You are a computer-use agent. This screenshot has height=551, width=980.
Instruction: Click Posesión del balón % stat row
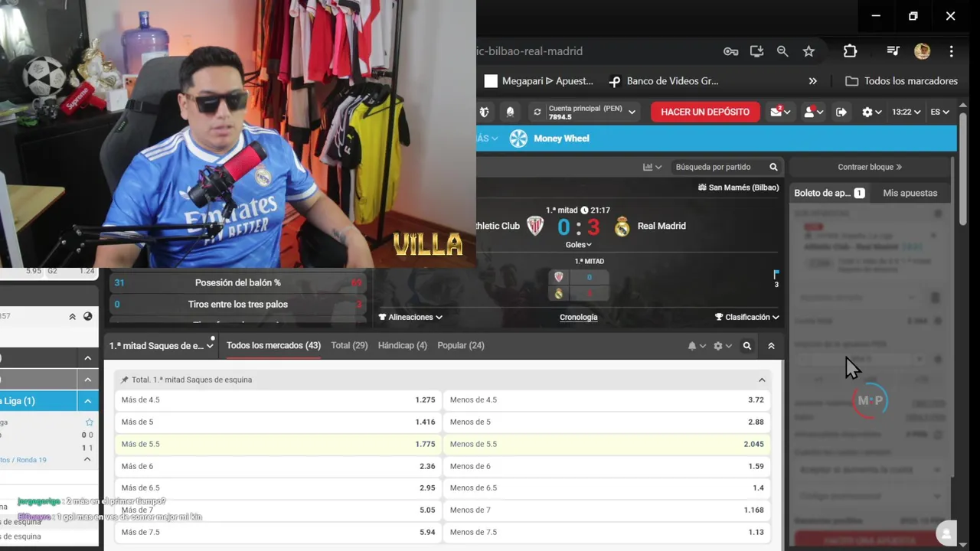click(x=237, y=282)
